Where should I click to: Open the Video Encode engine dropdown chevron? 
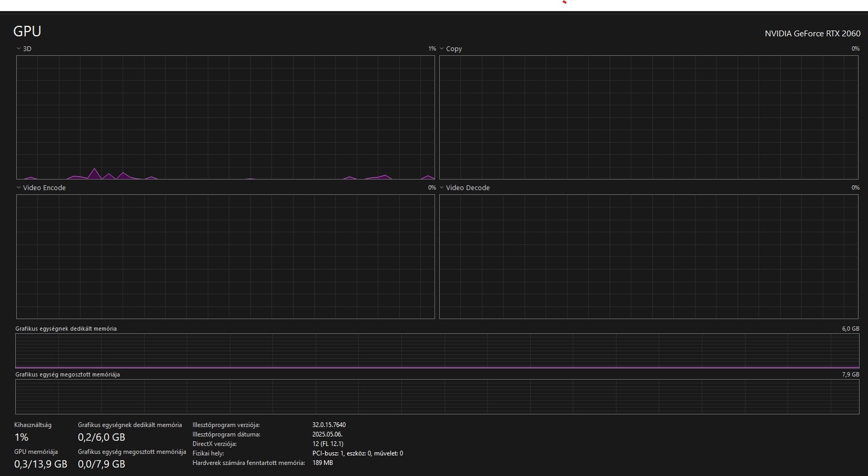click(x=19, y=187)
